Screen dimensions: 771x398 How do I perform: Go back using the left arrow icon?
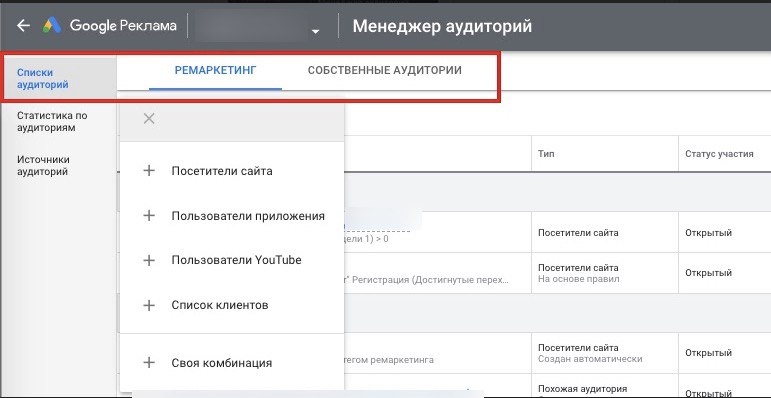pyautogui.click(x=23, y=26)
